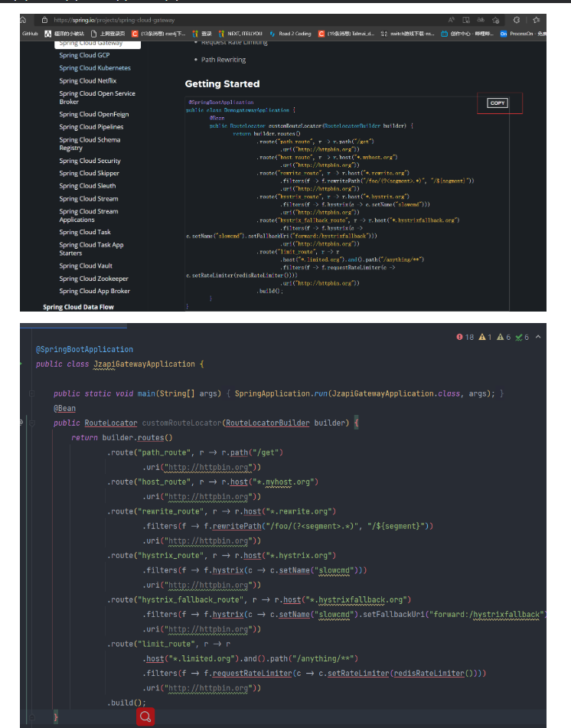Click the Getting Started heading
571x728 pixels.
click(222, 84)
